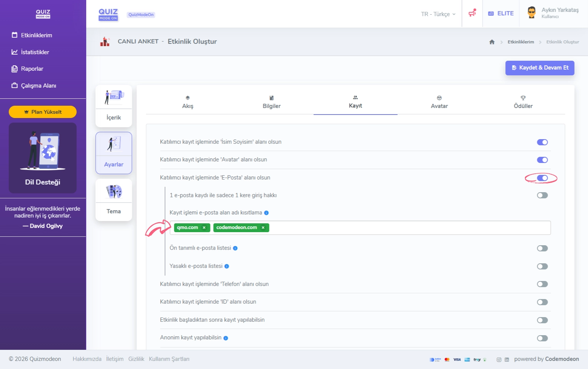The image size is (588, 369).
Task: Toggle the 'E-Posta' field switch
Action: [x=542, y=178]
